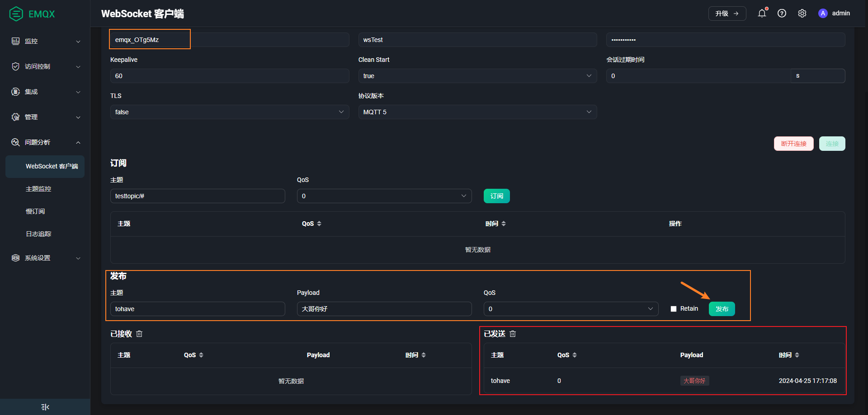Viewport: 868px width, 415px height.
Task: Clear received messages with trash icon
Action: [x=139, y=334]
